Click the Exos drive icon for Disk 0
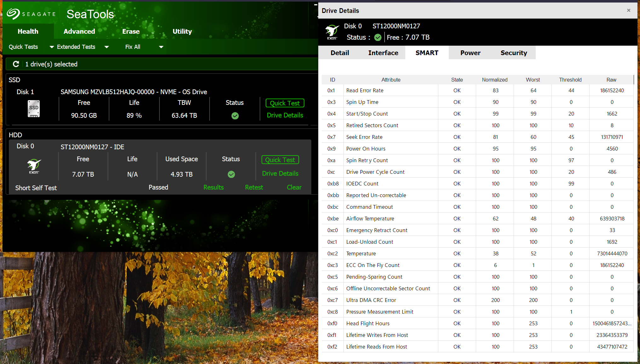This screenshot has width=640, height=364. [34, 166]
